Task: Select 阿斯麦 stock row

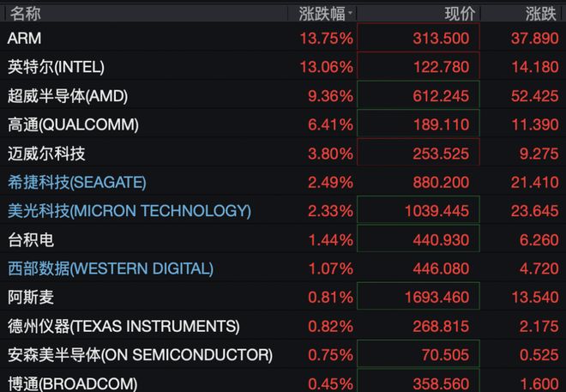Action: [283, 298]
